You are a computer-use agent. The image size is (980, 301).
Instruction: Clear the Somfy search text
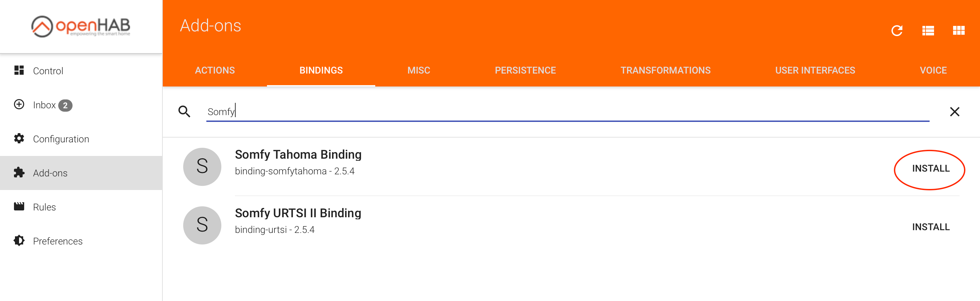pyautogui.click(x=954, y=111)
